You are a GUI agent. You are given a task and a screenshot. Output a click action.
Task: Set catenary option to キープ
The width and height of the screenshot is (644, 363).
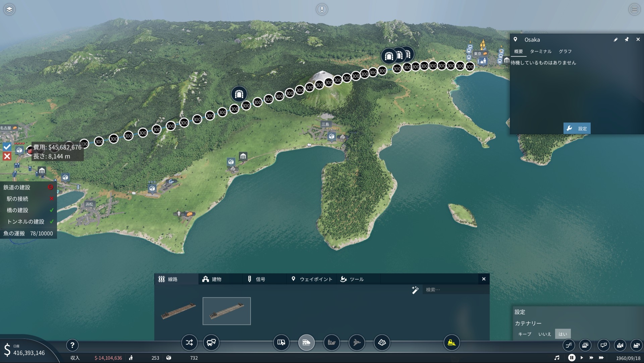525,334
